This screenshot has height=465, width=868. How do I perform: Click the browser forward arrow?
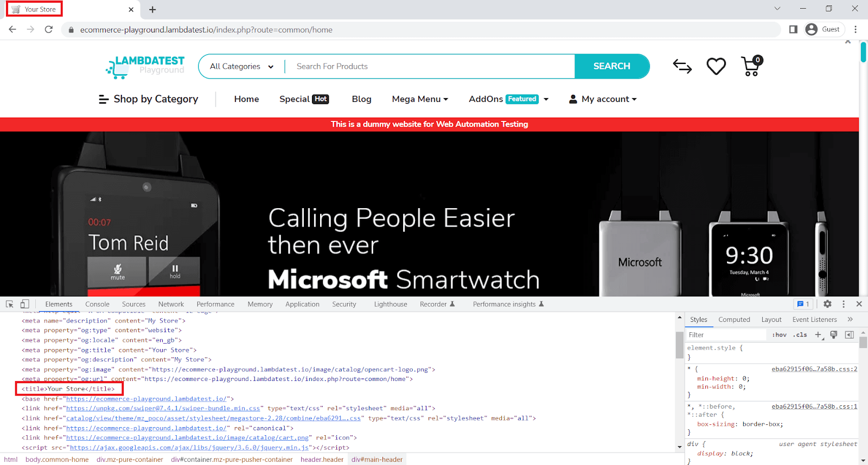pos(30,29)
